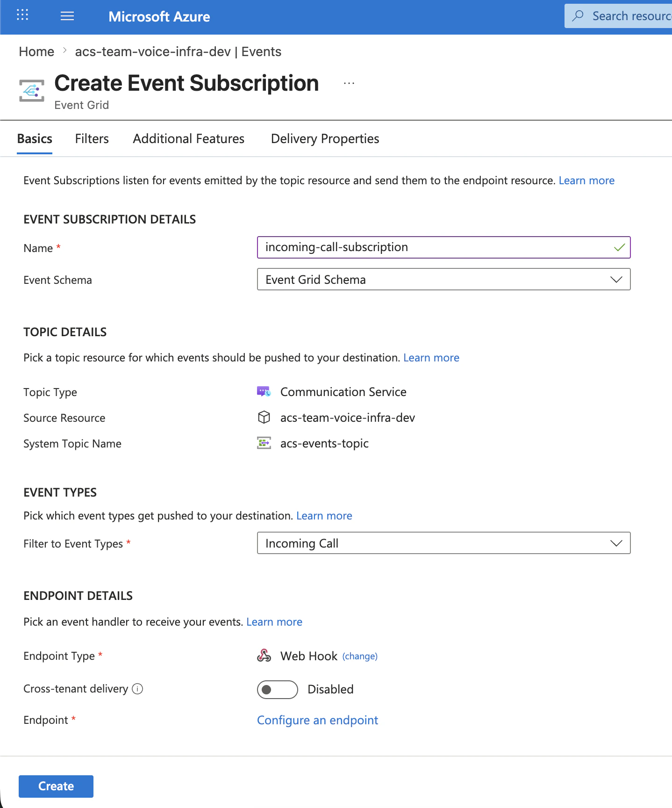Toggle Cross-tenant delivery switch
Screen dimensions: 672x808
(278, 690)
